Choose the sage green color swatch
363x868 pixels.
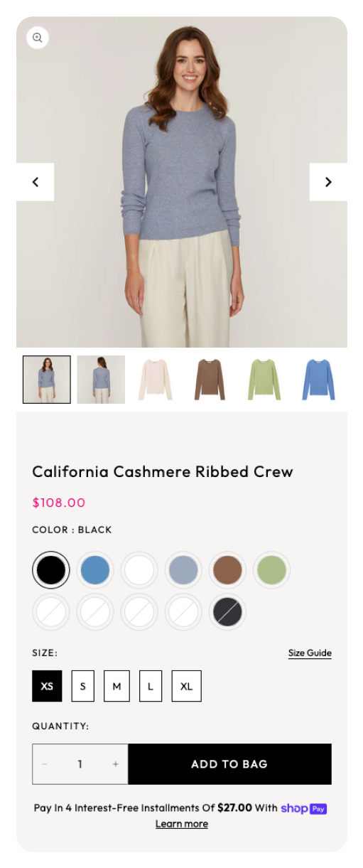(x=272, y=569)
